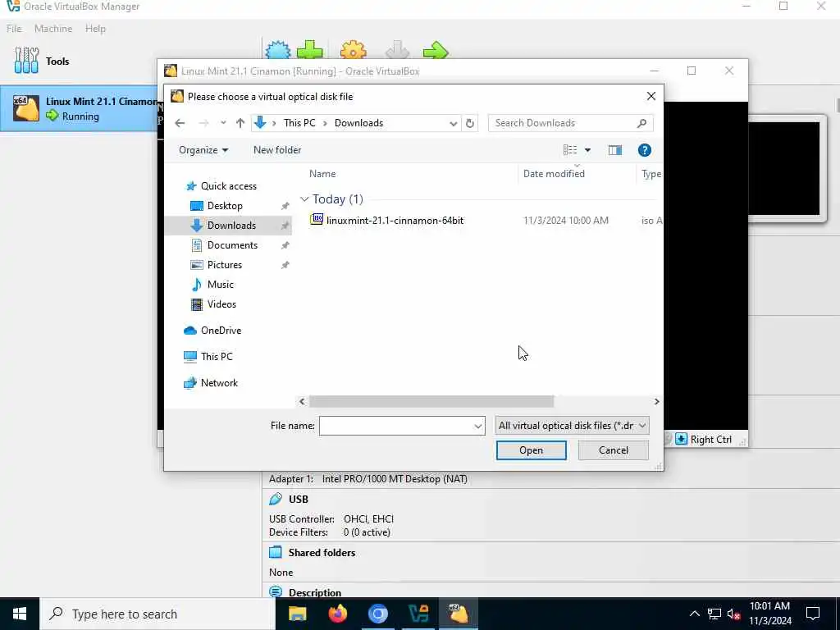Open the recent locations dropdown arrow
The image size is (840, 630).
click(x=223, y=123)
